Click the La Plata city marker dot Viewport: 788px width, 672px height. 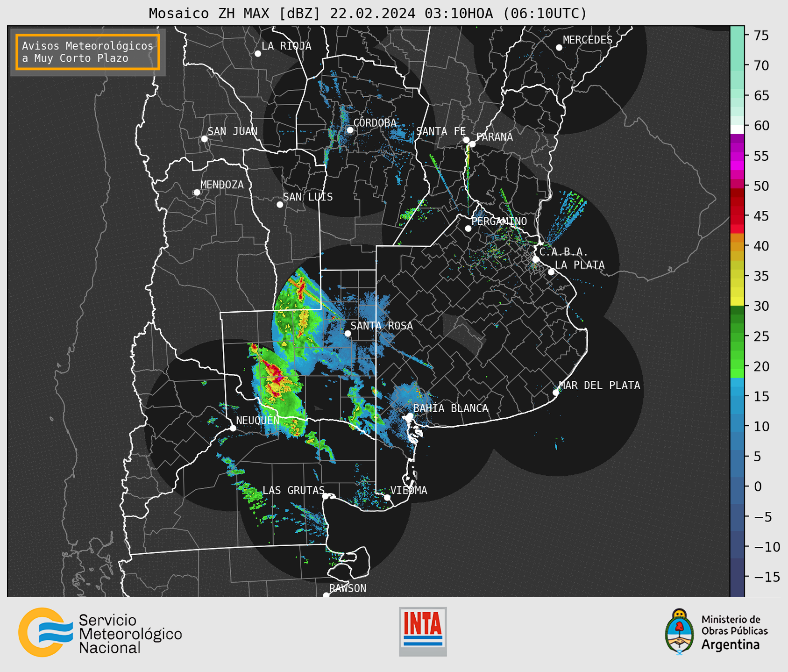pos(551,272)
